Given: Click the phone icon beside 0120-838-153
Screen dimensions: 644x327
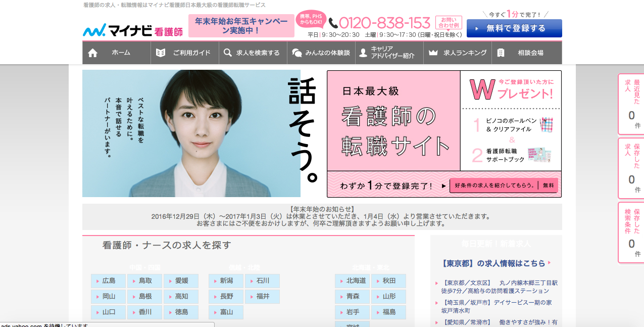Looking at the screenshot, I should click(333, 23).
